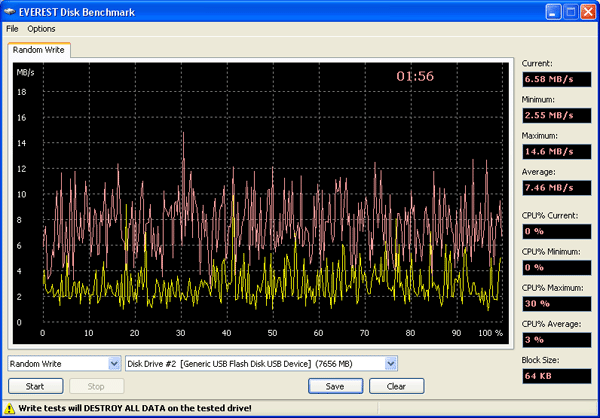Click the 01:56 elapsed time on graph
600x418 pixels.
[415, 76]
